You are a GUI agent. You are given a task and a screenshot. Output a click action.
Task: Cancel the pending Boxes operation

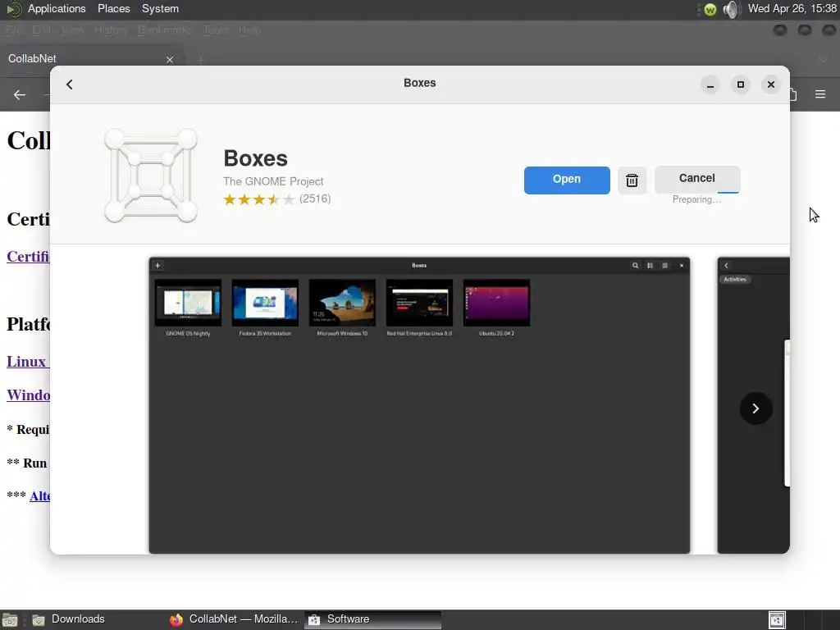[697, 179]
